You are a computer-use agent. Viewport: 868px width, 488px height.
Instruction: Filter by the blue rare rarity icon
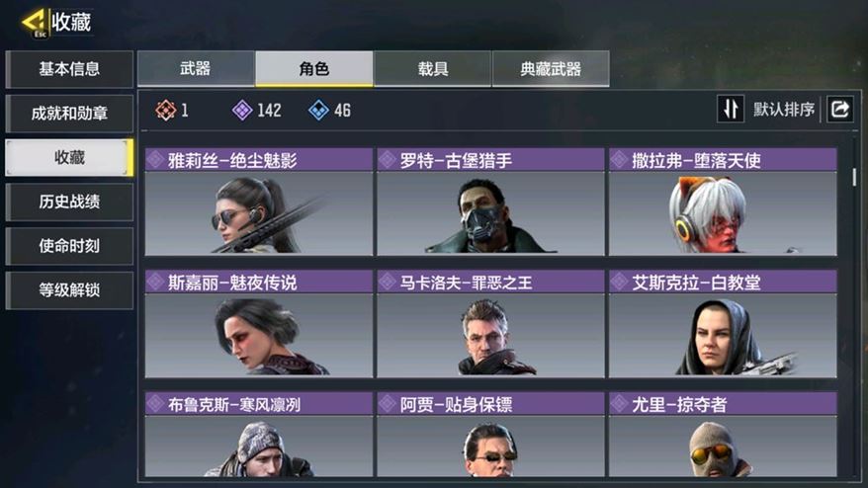coord(318,110)
